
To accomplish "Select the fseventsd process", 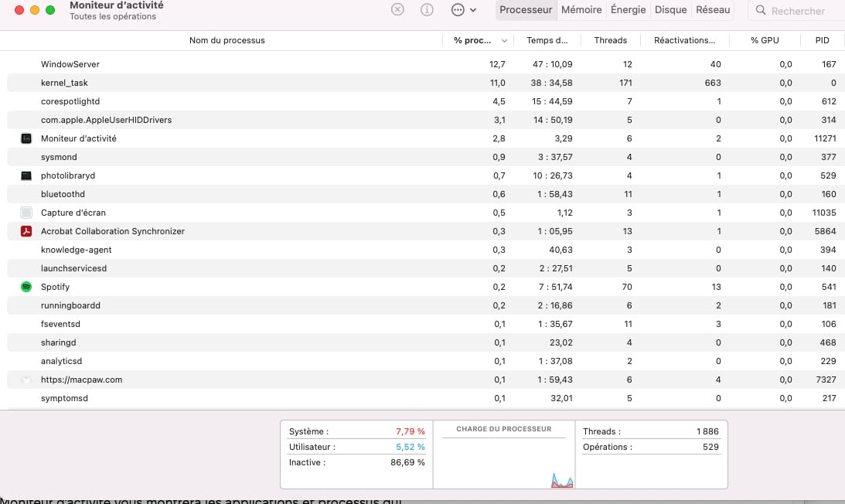I will [x=60, y=324].
